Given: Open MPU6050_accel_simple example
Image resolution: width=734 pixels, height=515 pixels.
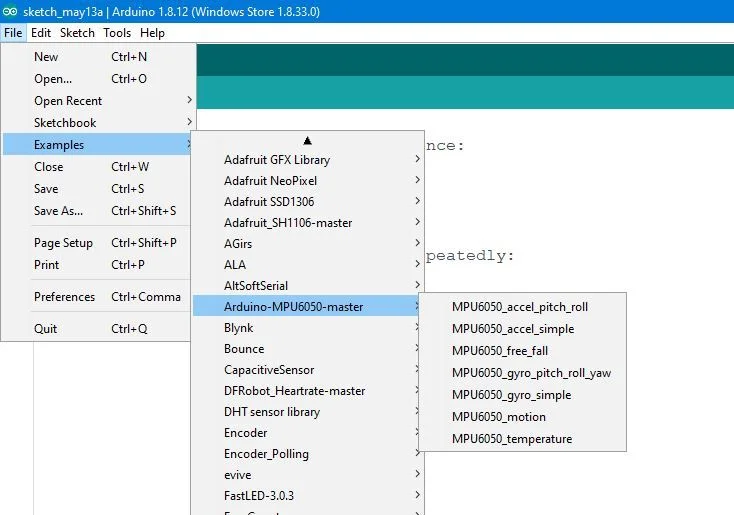Looking at the screenshot, I should coord(522,329).
